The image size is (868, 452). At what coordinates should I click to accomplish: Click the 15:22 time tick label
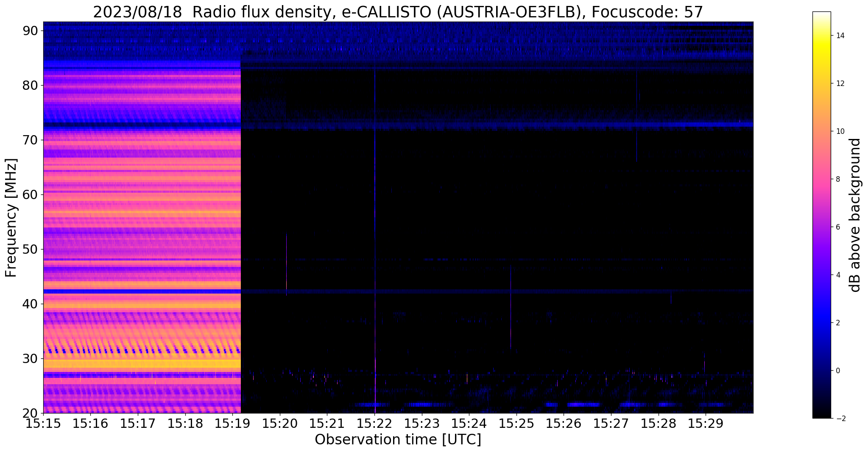(374, 424)
